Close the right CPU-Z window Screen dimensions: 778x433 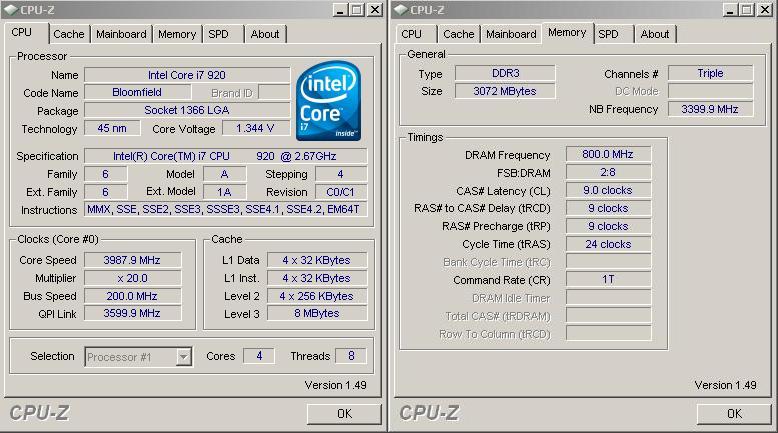click(x=765, y=9)
